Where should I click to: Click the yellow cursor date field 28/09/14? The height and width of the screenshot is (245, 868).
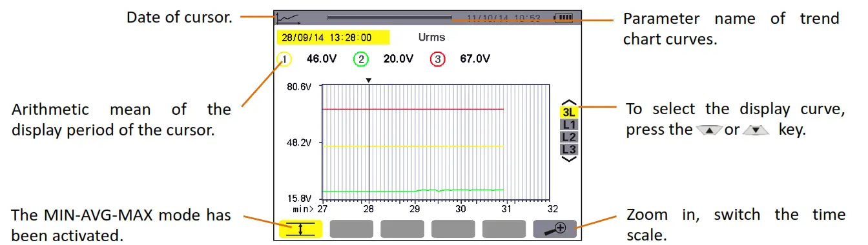[x=333, y=37]
